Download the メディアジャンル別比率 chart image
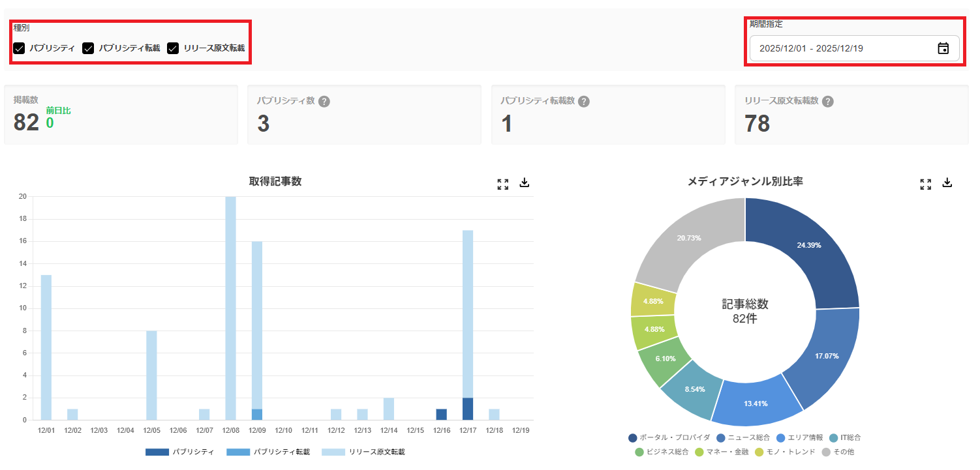The image size is (980, 470). tap(947, 183)
